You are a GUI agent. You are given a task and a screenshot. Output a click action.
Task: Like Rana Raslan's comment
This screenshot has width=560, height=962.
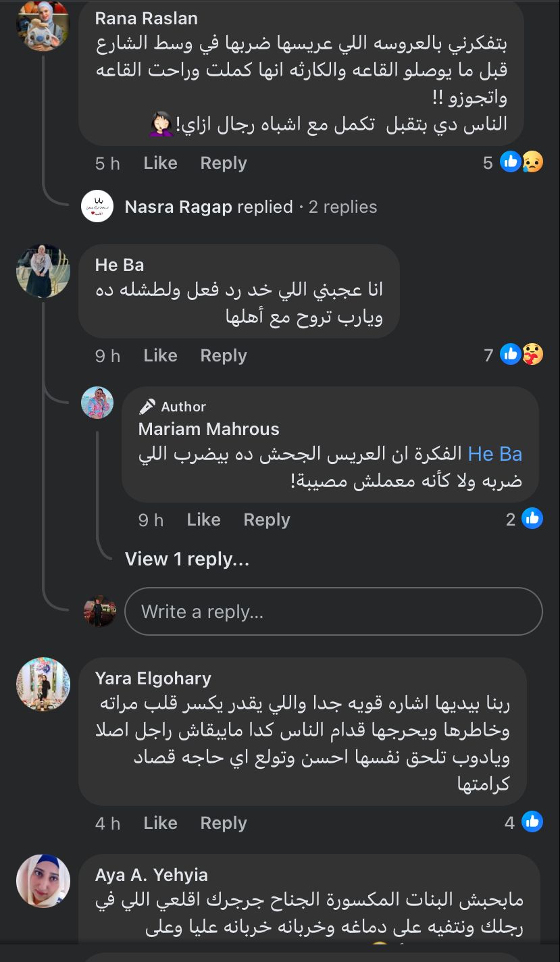[x=160, y=163]
